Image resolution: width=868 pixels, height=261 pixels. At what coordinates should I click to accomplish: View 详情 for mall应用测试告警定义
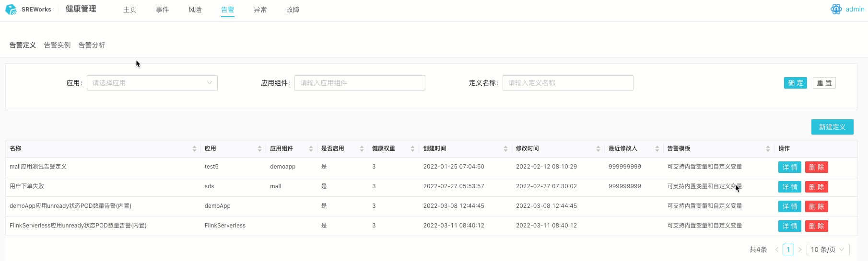pyautogui.click(x=789, y=167)
